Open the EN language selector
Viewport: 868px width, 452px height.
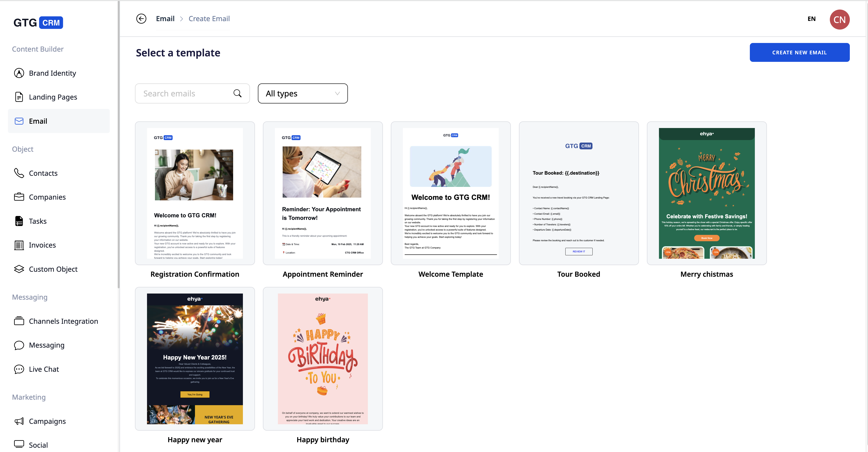pos(811,19)
